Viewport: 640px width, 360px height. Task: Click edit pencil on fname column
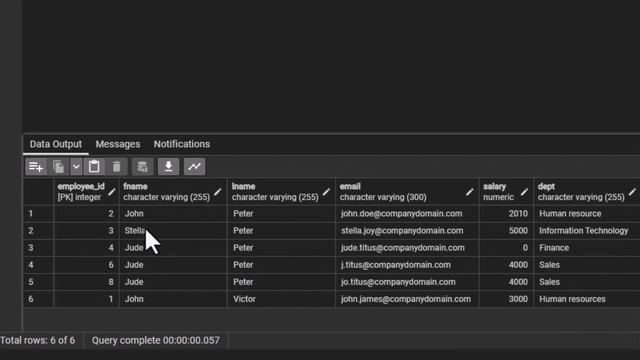click(218, 192)
